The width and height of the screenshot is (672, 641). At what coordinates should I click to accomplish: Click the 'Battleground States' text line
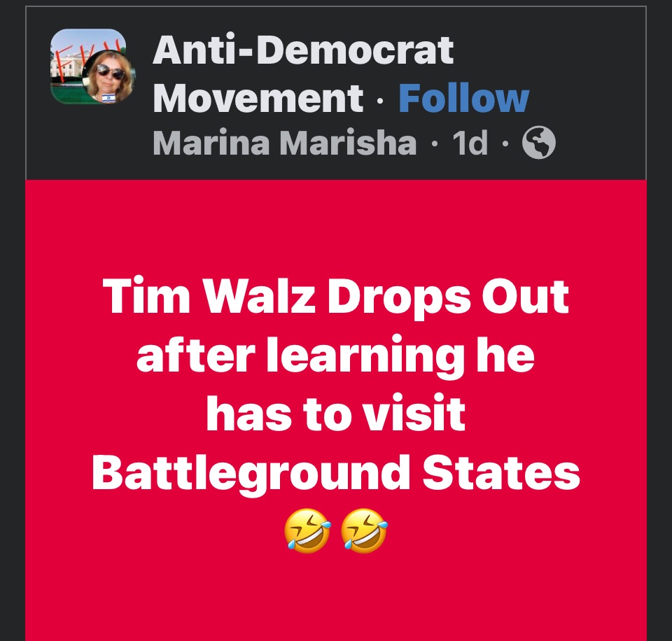tap(336, 474)
